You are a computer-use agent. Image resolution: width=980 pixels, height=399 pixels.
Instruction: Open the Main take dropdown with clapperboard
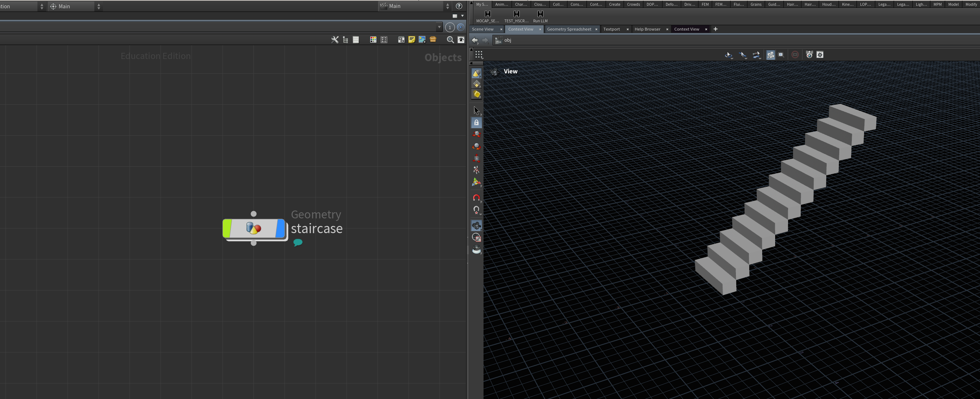tap(415, 6)
